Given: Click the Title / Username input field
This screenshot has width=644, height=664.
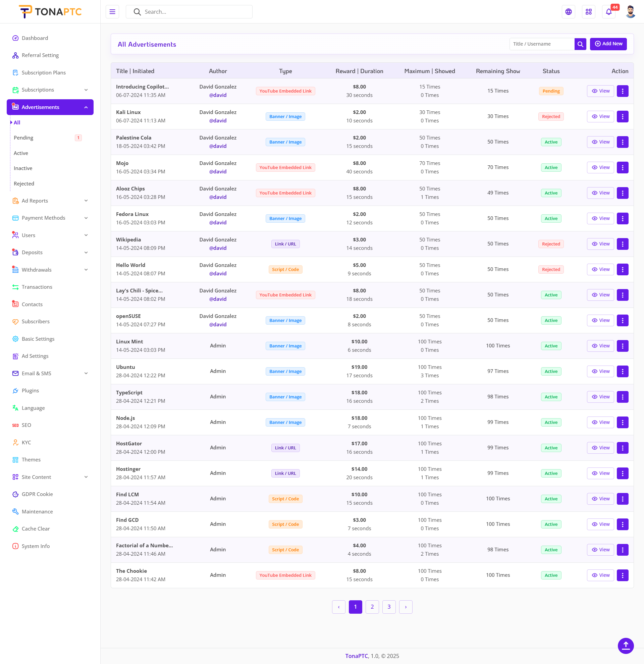Looking at the screenshot, I should [541, 44].
